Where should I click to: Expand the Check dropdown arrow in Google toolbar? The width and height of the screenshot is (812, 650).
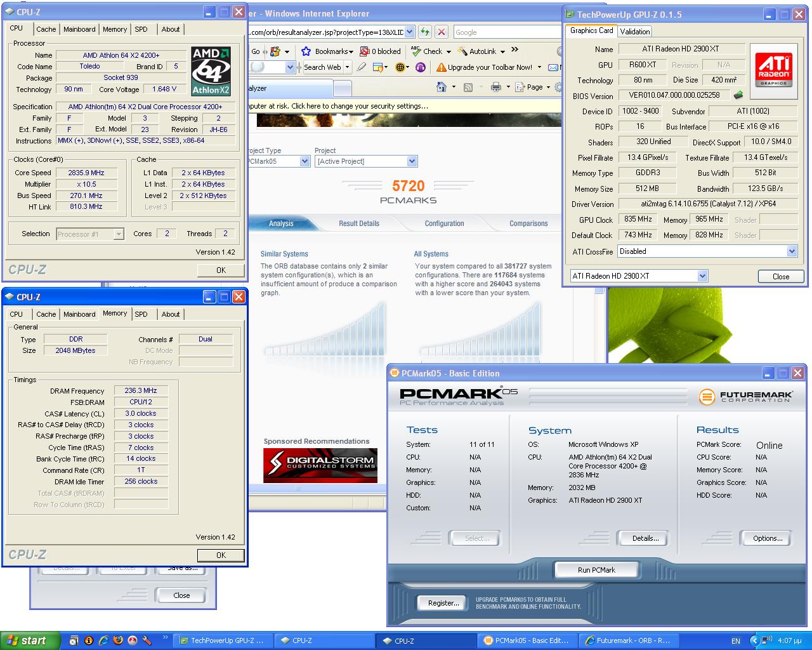pos(449,51)
